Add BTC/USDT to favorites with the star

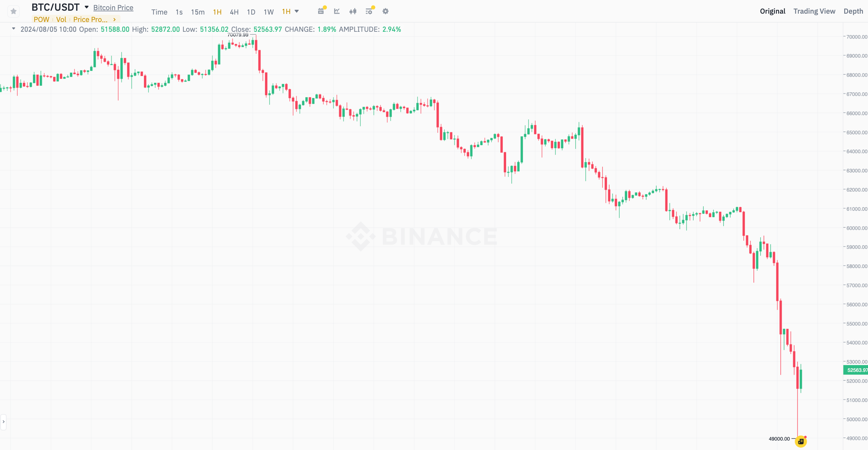point(13,12)
